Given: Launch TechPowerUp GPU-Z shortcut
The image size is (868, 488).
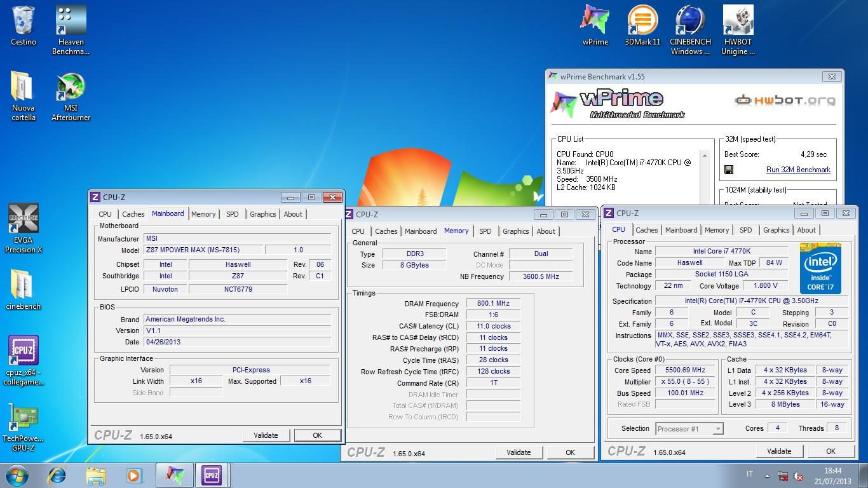Looking at the screenshot, I should point(24,426).
